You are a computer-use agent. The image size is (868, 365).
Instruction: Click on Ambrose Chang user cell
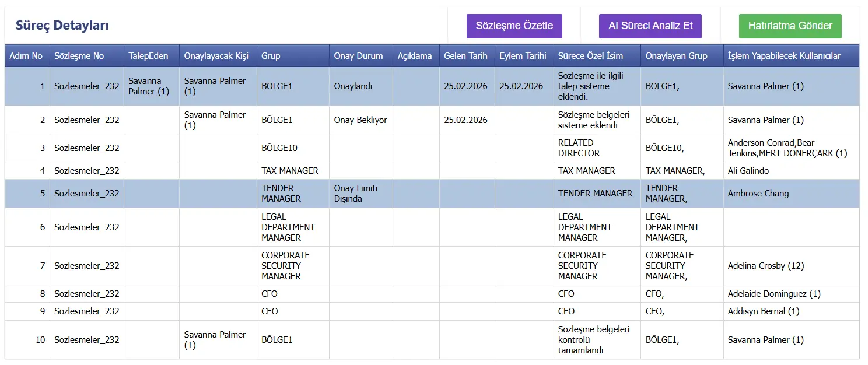[758, 194]
